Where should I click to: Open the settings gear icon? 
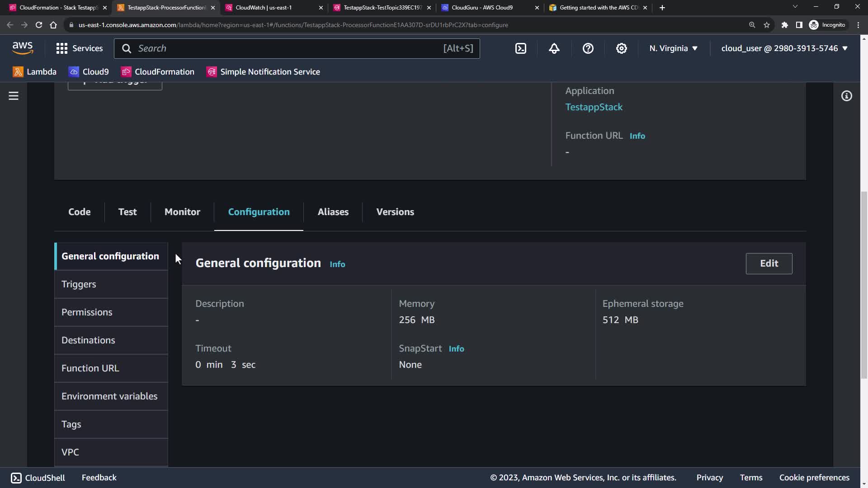pos(622,48)
